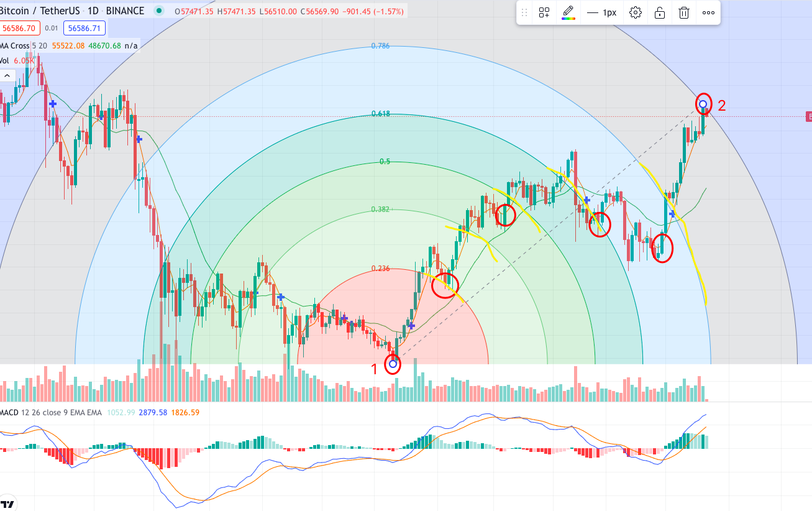Click the drawing toolbar drag handle dots
Viewport: 812px width, 511px height.
(524, 12)
